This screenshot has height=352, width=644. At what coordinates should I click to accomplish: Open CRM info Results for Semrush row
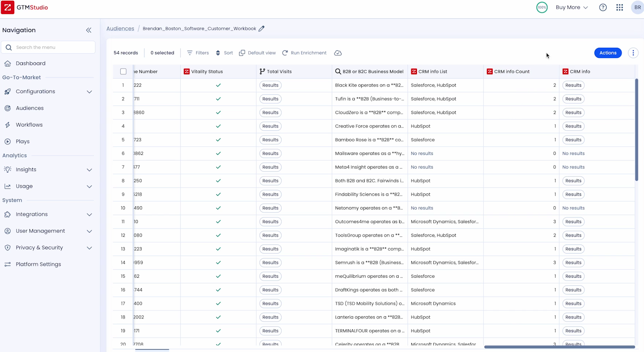573,263
